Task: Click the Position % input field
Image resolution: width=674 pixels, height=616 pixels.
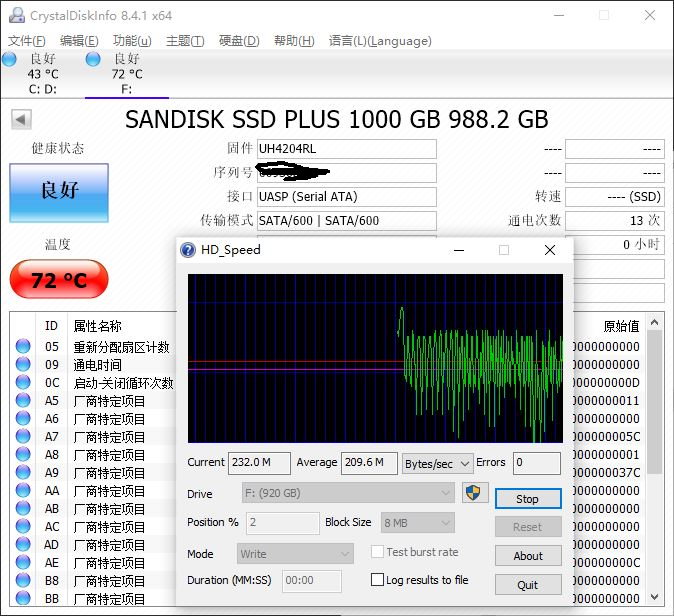Action: [283, 523]
